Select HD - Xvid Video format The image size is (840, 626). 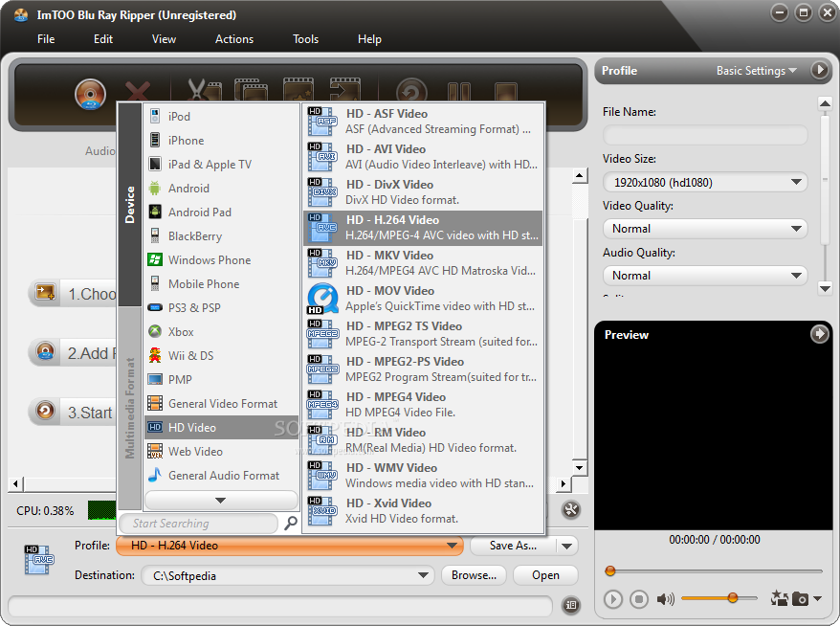[x=423, y=510]
